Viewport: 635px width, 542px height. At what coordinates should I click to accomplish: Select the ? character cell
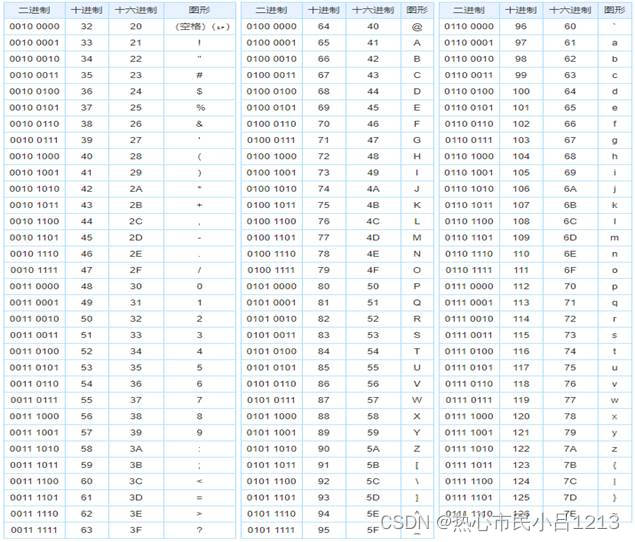click(199, 530)
